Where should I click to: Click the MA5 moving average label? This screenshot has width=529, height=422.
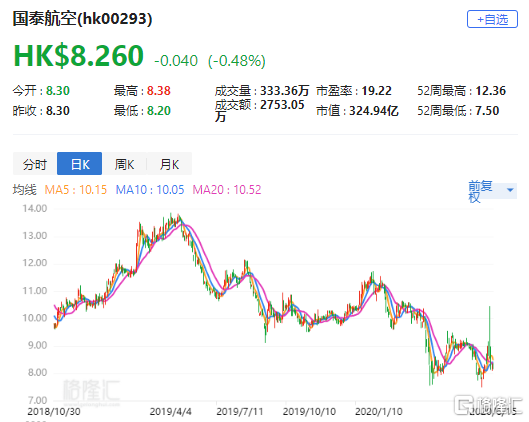tap(76, 190)
